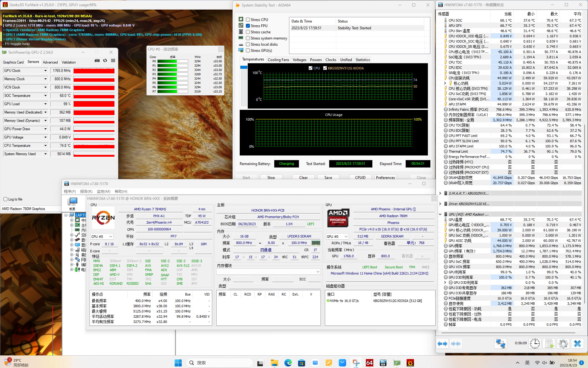Click the P0 core frequency green bar
Viewport: 588px width, 368px height.
coord(172,61)
